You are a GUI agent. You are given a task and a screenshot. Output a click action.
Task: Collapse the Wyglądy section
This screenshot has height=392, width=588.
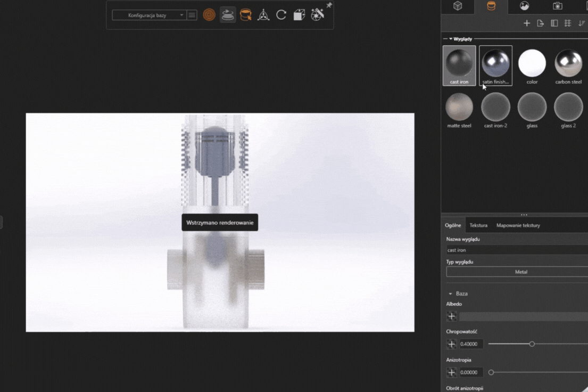coord(451,39)
